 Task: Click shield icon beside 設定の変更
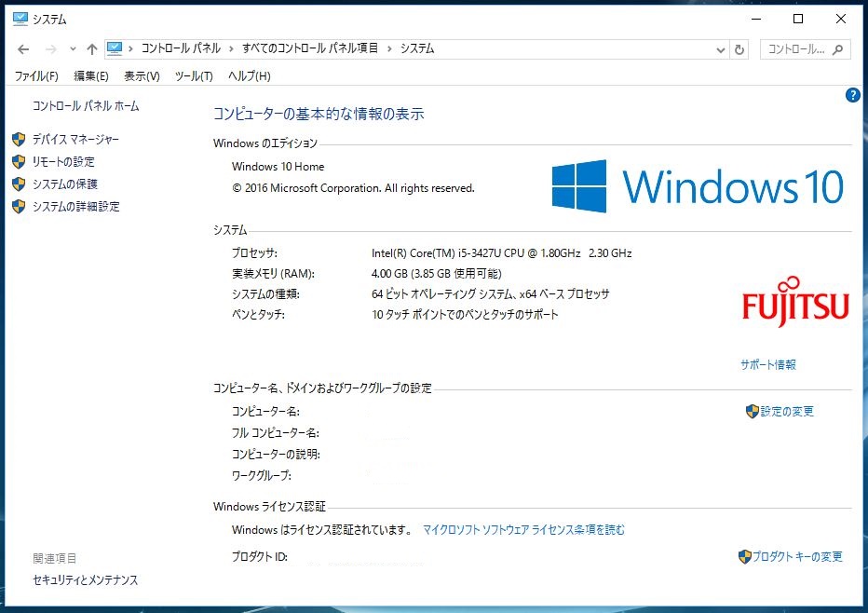pyautogui.click(x=752, y=412)
